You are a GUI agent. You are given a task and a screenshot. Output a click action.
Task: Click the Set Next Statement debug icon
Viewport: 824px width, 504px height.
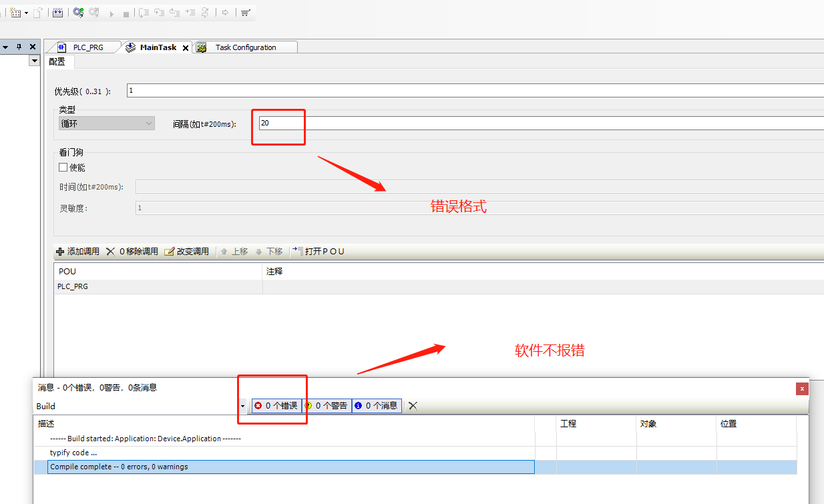click(x=205, y=12)
